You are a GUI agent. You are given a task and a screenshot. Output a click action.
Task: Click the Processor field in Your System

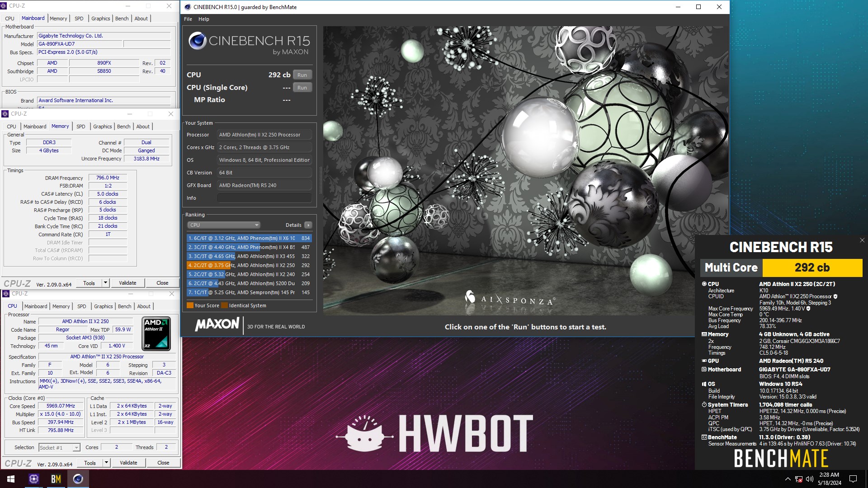264,135
